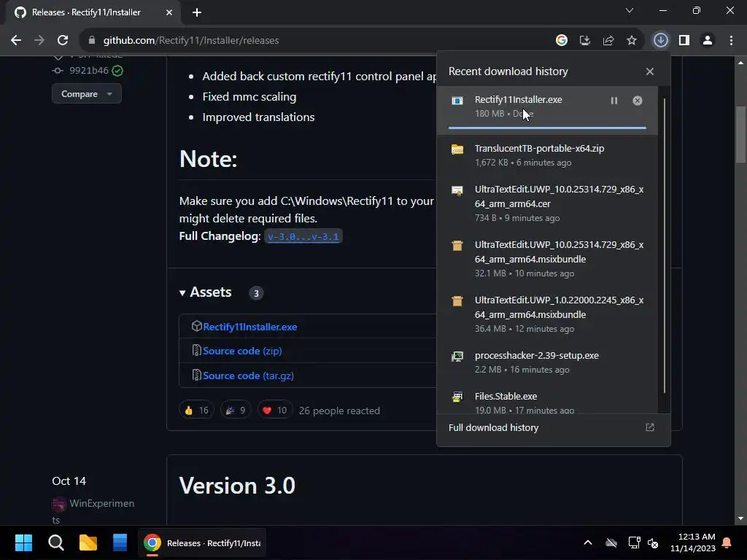Viewport: 747px width, 560px height.
Task: Select the Releases · Rectify11/Installer tab
Action: [x=93, y=12]
